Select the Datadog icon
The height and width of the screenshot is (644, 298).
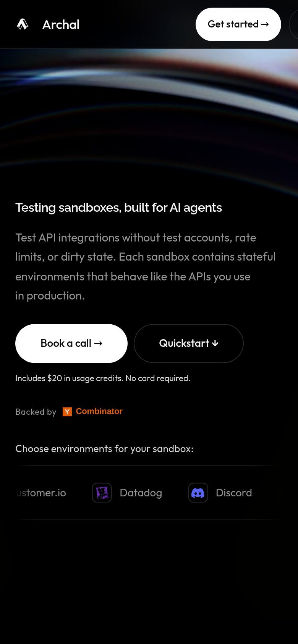102,493
